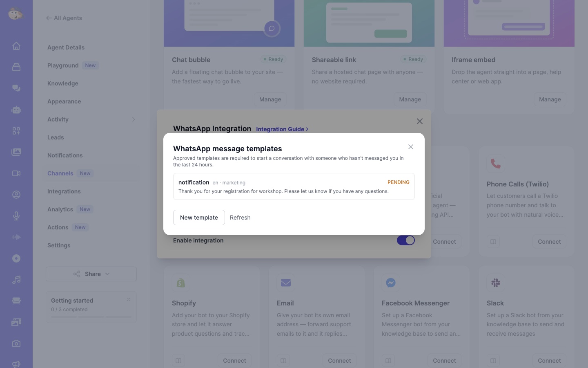
Task: Select the video camera icon in the rail
Action: pos(16,173)
